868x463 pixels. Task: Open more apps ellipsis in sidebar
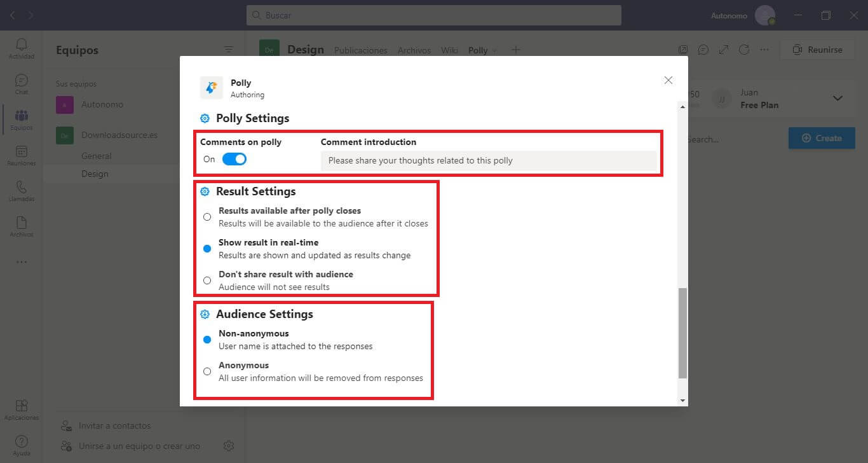pos(22,262)
